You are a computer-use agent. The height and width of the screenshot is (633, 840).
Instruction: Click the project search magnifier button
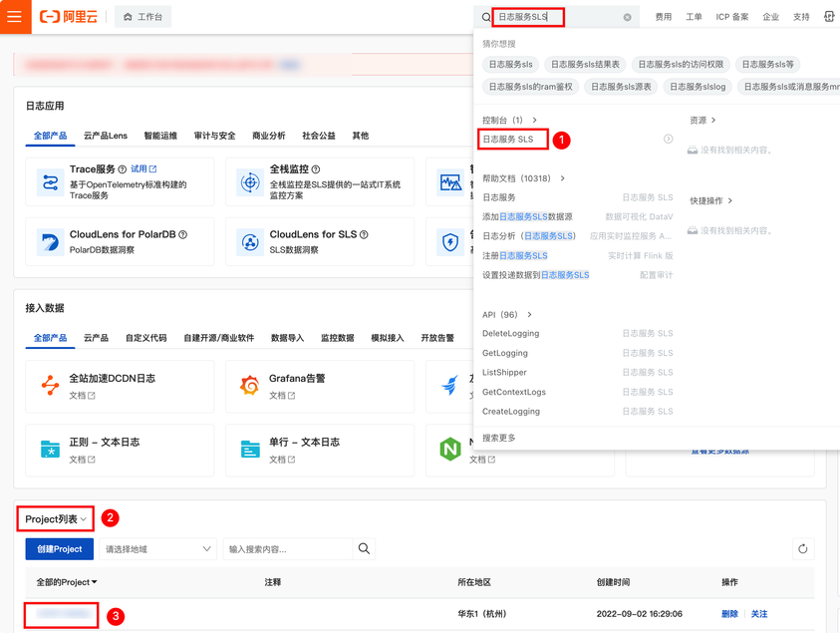point(364,549)
